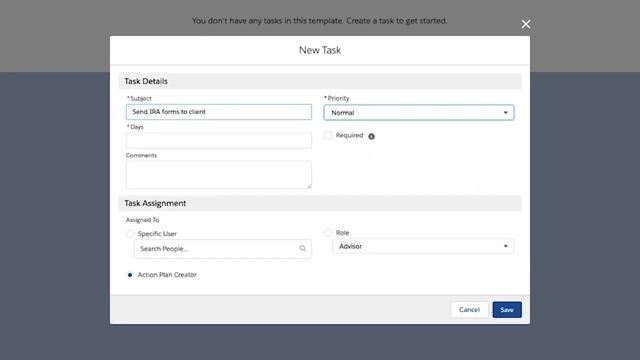Viewport: 640px width, 360px height.
Task: Click the Comments resize handle
Action: click(x=309, y=186)
